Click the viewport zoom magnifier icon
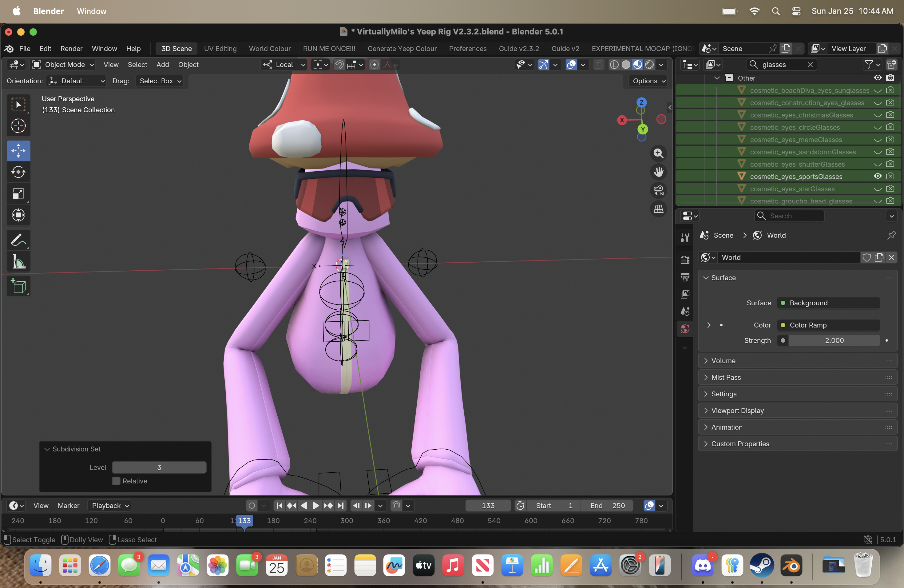 pos(658,153)
